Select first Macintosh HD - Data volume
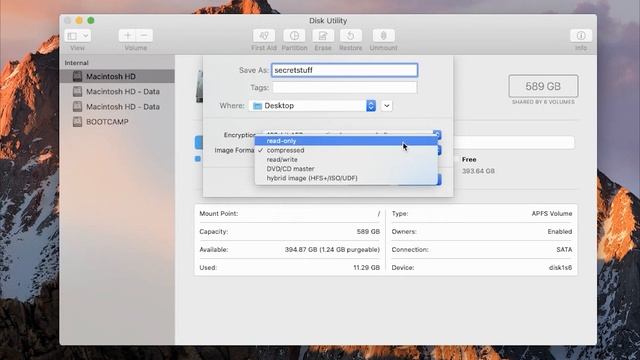The width and height of the screenshot is (640, 360). click(x=118, y=91)
